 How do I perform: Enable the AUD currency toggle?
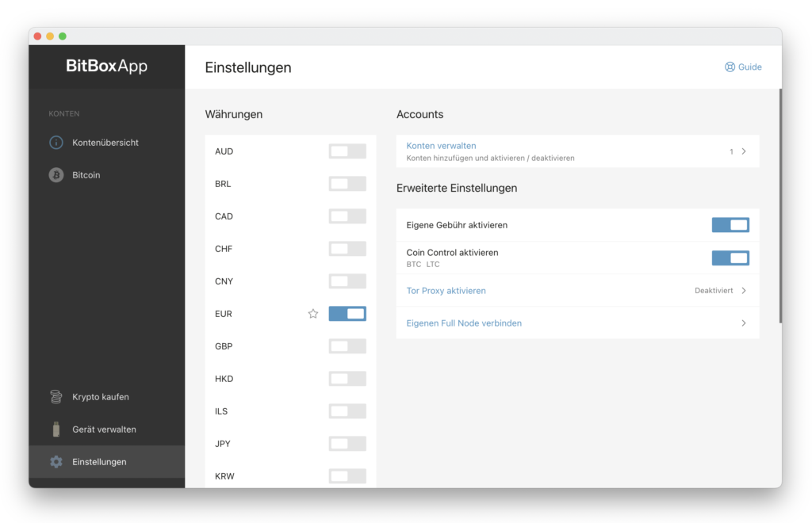347,151
